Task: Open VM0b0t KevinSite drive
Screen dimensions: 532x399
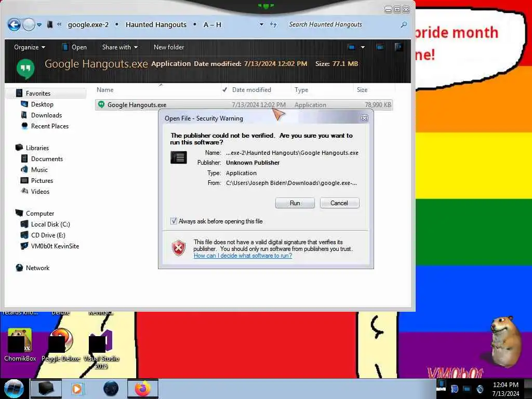Action: point(55,246)
